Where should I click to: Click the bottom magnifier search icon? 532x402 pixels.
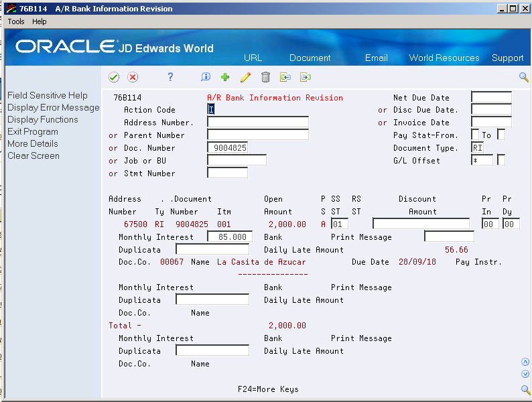(x=525, y=389)
